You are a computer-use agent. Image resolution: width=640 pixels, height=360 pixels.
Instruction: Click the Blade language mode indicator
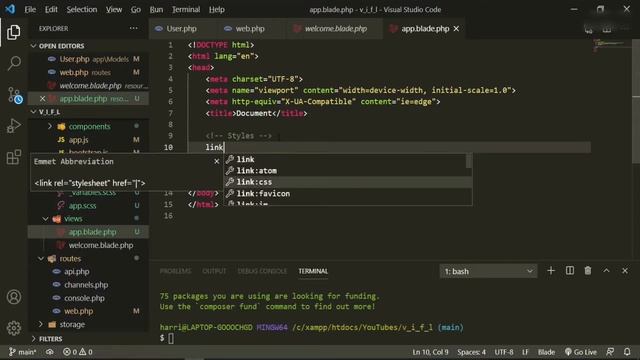pyautogui.click(x=546, y=352)
